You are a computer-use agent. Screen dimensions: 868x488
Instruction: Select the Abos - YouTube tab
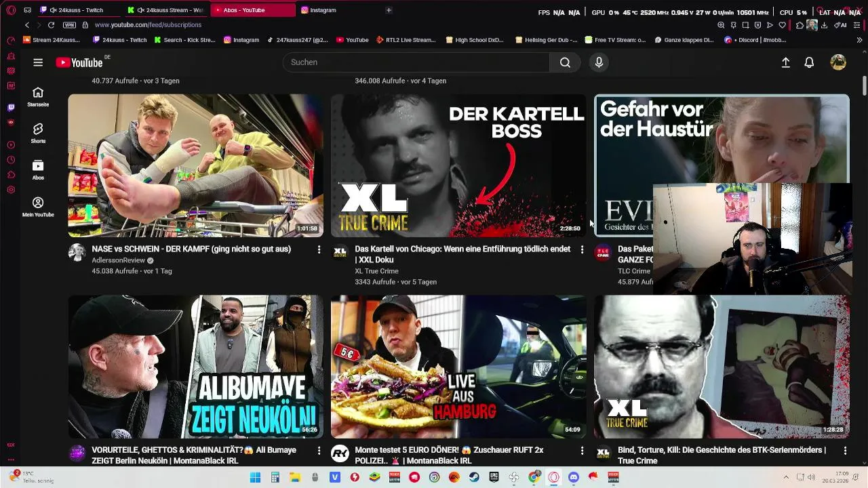pos(252,10)
